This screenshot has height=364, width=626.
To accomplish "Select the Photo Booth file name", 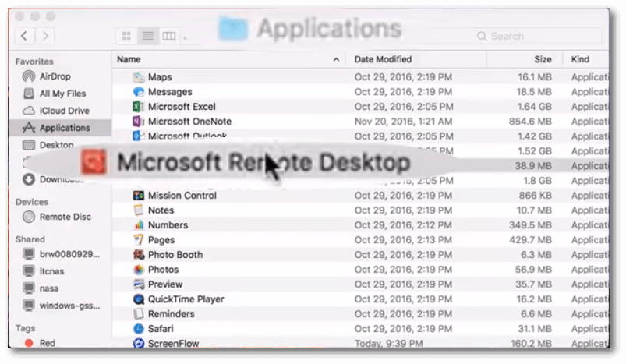I will click(175, 254).
